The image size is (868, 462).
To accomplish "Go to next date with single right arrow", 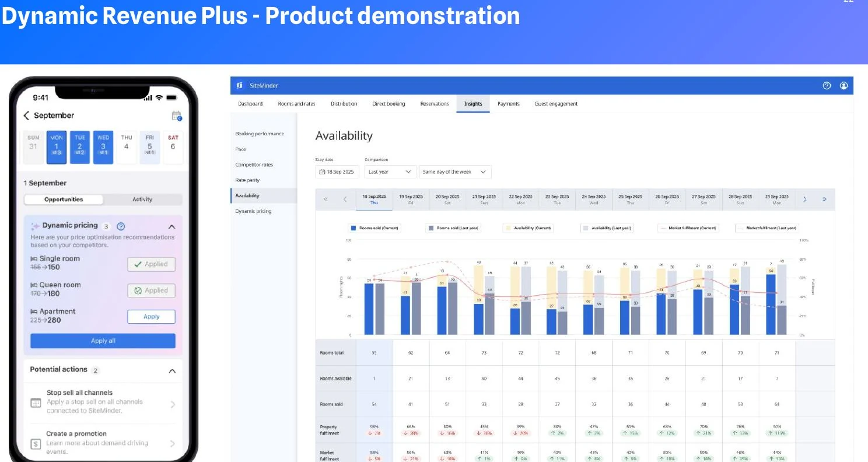I will [805, 199].
